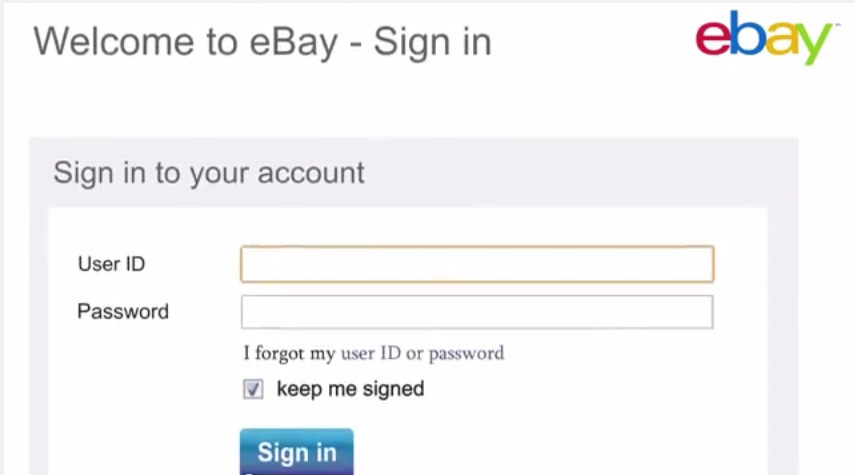Click the eBay logo
Screen dimensions: 855x475
pyautogui.click(x=764, y=37)
